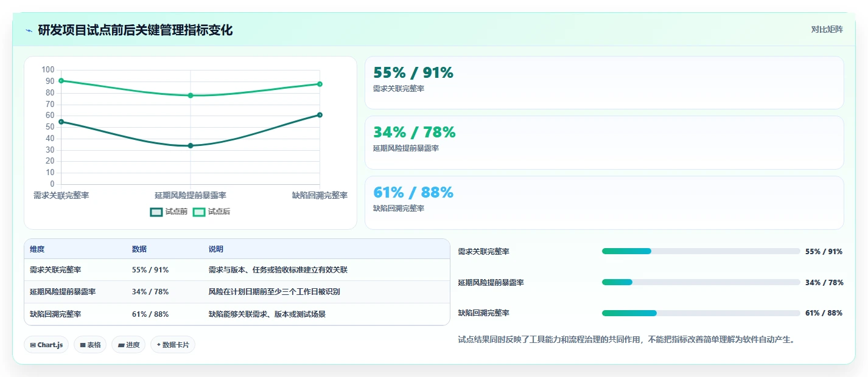This screenshot has height=377, width=868.
Task: Click the Chart.js tag chip
Action: click(x=46, y=345)
